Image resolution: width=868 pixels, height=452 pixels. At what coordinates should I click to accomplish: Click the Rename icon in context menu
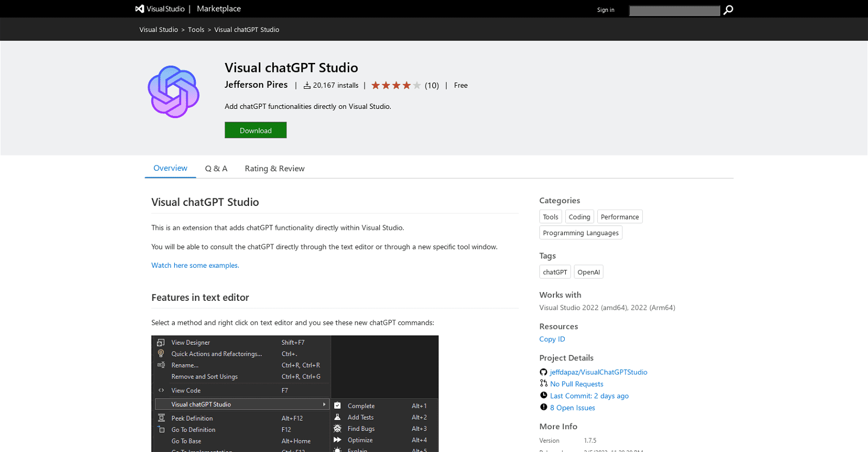[x=161, y=365]
